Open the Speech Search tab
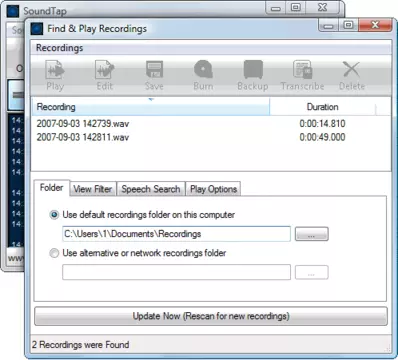 [x=151, y=189]
